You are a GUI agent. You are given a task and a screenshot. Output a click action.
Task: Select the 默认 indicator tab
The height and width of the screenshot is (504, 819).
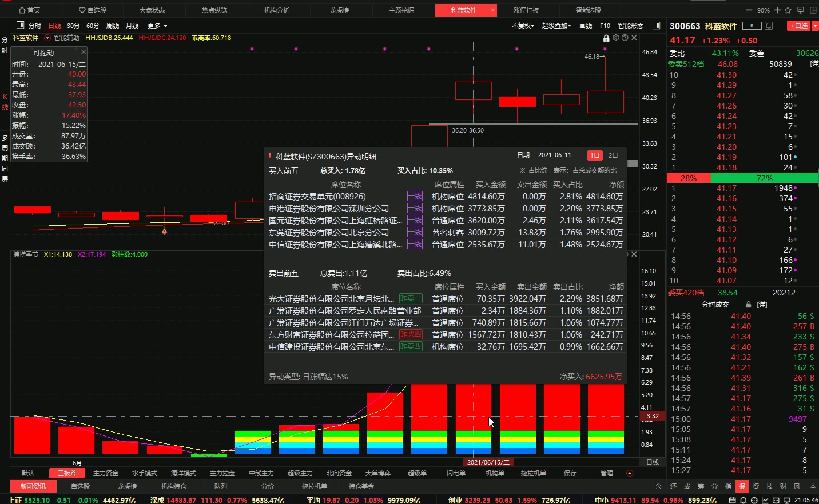pyautogui.click(x=28, y=473)
